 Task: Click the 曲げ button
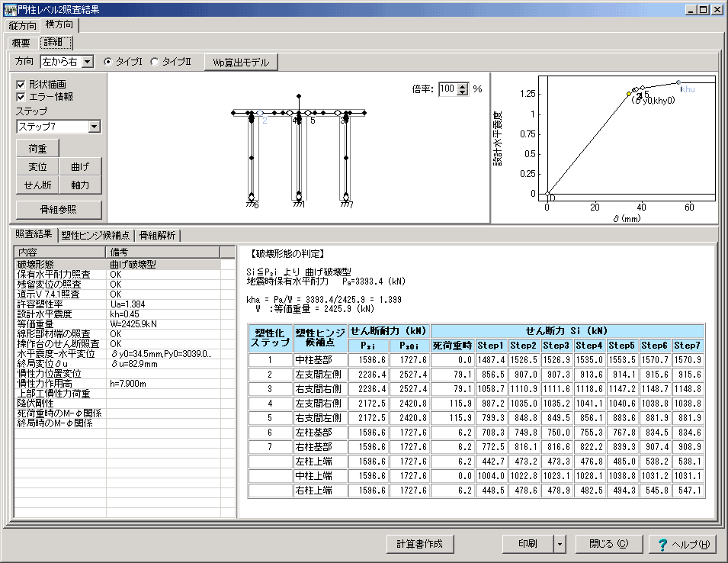[80, 167]
